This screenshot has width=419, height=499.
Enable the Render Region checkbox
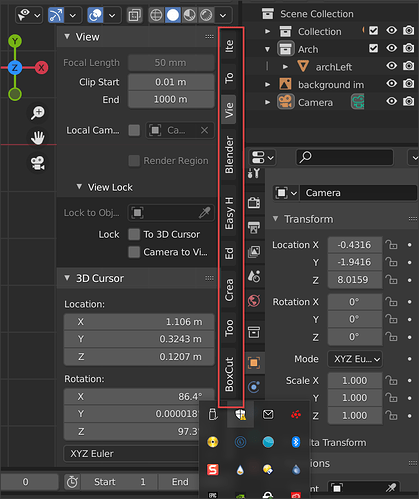coord(134,161)
